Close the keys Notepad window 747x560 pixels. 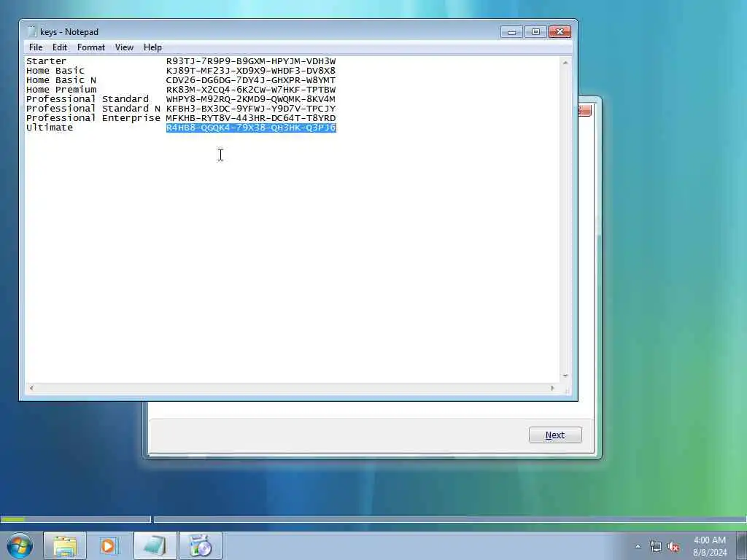click(560, 32)
